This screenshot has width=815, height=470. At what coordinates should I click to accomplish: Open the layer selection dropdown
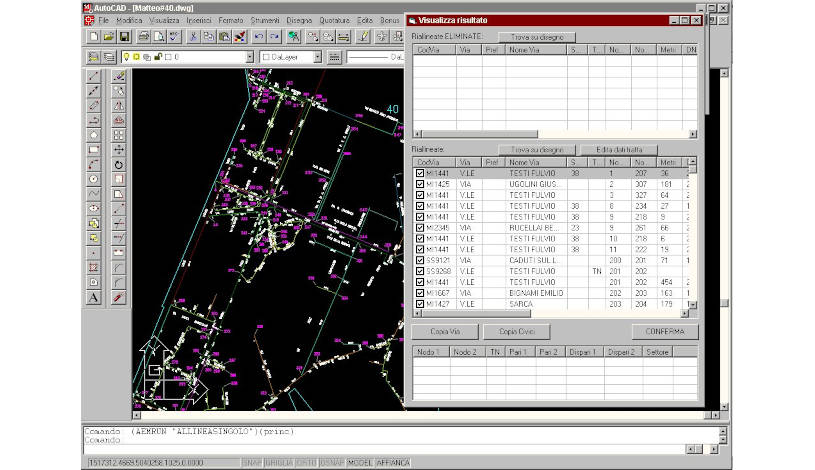coord(250,58)
